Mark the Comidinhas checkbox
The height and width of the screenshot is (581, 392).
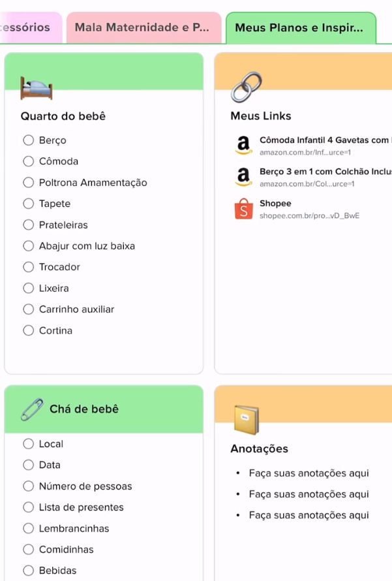point(29,550)
